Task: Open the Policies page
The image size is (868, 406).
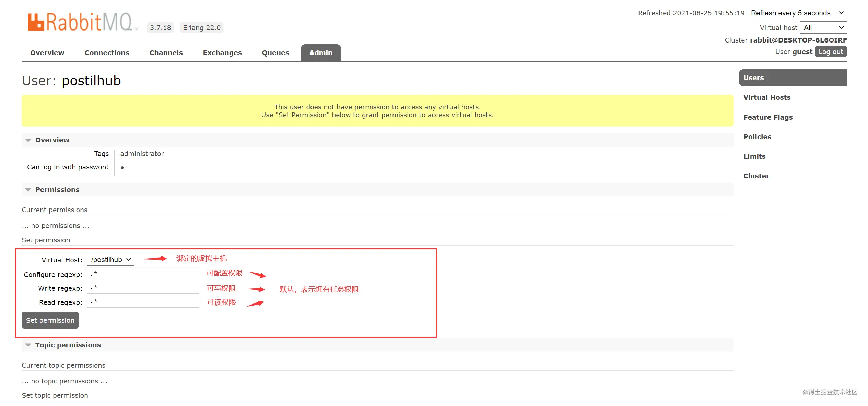Action: click(757, 137)
